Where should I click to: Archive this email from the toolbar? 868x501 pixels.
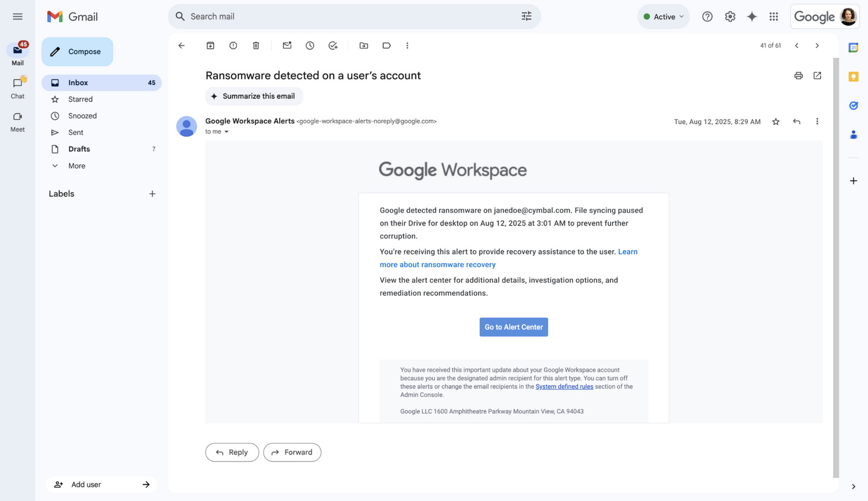pyautogui.click(x=211, y=45)
